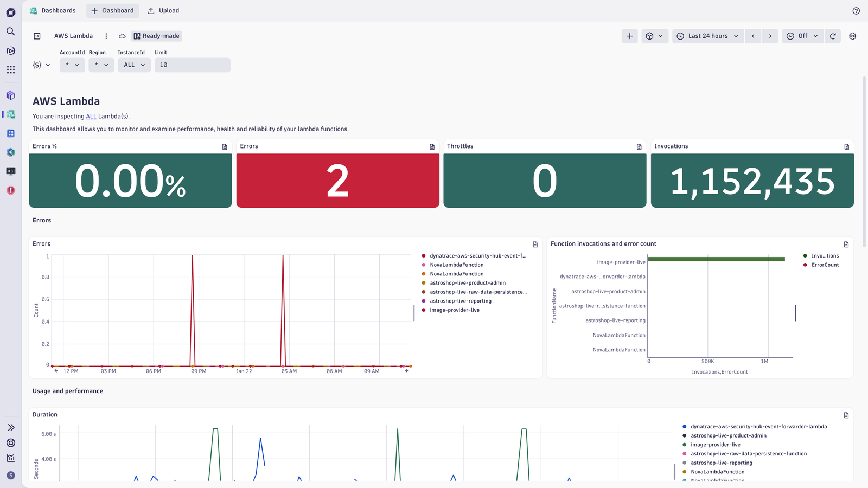Toggle image-provider-live in Duration legend
868x488 pixels.
[711, 445]
